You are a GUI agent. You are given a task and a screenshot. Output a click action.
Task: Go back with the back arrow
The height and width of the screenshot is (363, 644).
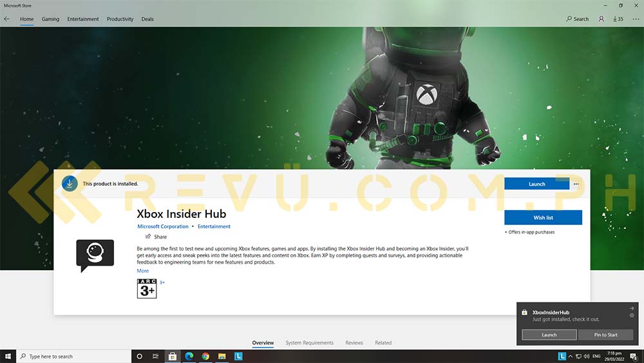click(x=6, y=19)
